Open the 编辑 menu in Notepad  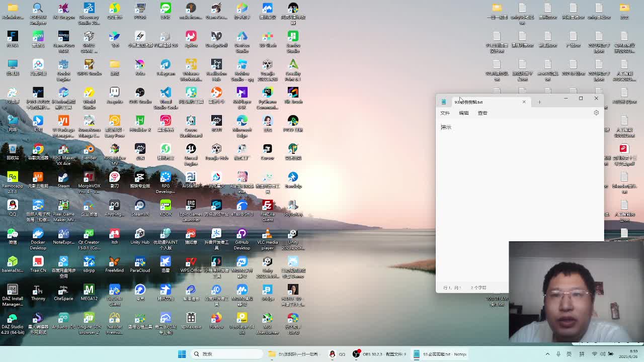pos(463,113)
